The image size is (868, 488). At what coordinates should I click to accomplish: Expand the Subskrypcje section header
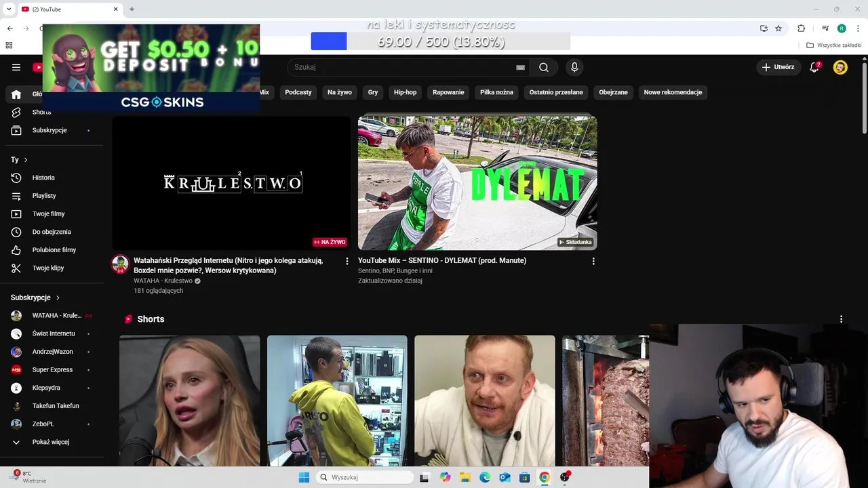pos(35,298)
